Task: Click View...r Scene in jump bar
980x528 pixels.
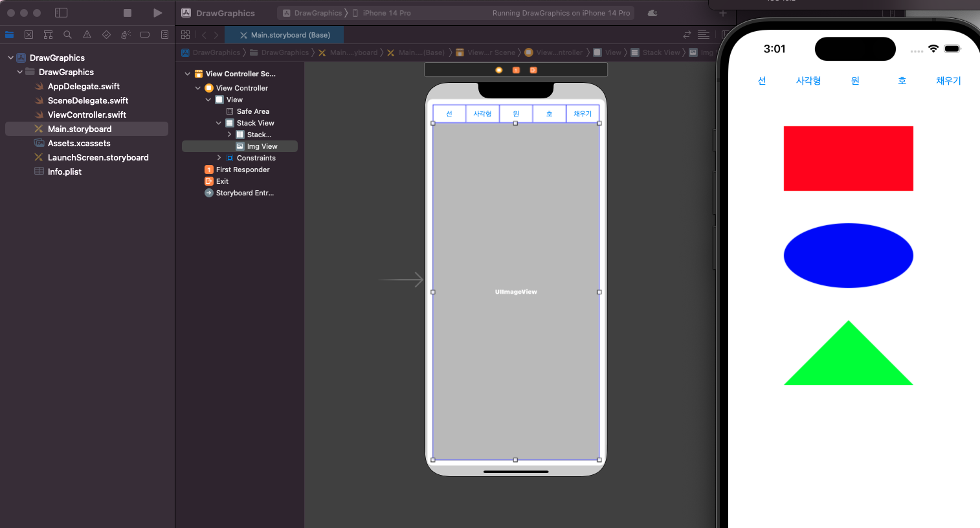Action: (485, 52)
